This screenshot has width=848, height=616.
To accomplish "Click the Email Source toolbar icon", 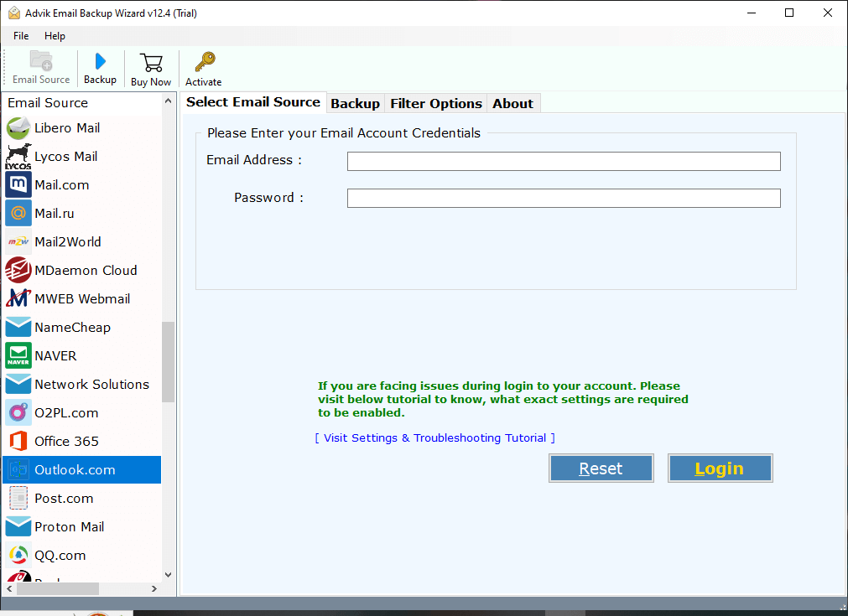I will pos(41,61).
